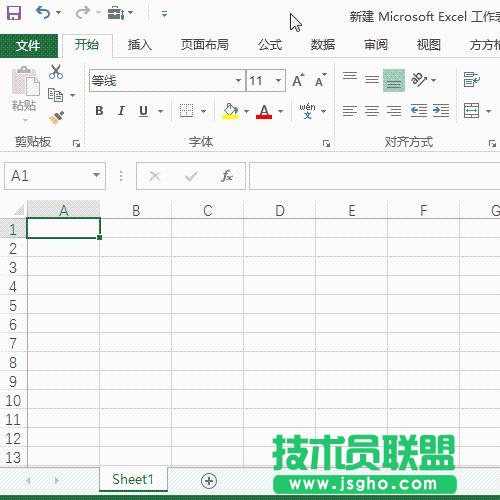
Task: Open the toolbox icon in quick access toolbar
Action: (116, 13)
